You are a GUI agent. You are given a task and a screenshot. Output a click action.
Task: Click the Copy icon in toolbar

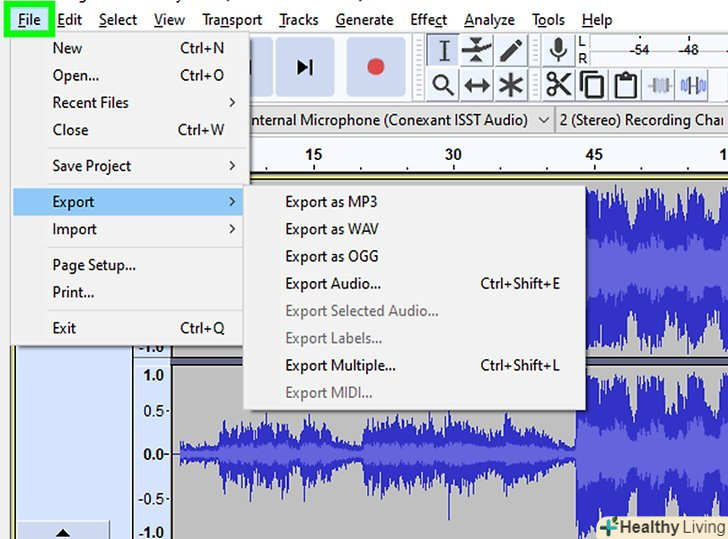pyautogui.click(x=591, y=85)
